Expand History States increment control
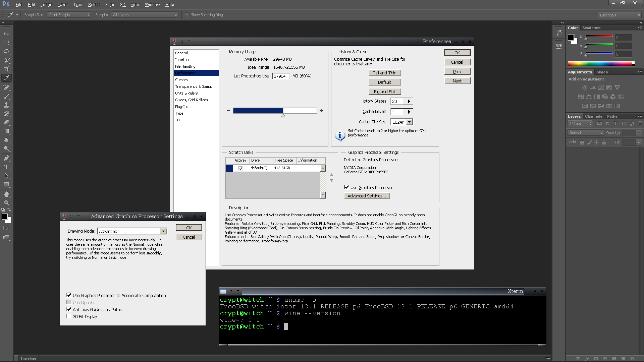644x362 pixels. (x=408, y=101)
